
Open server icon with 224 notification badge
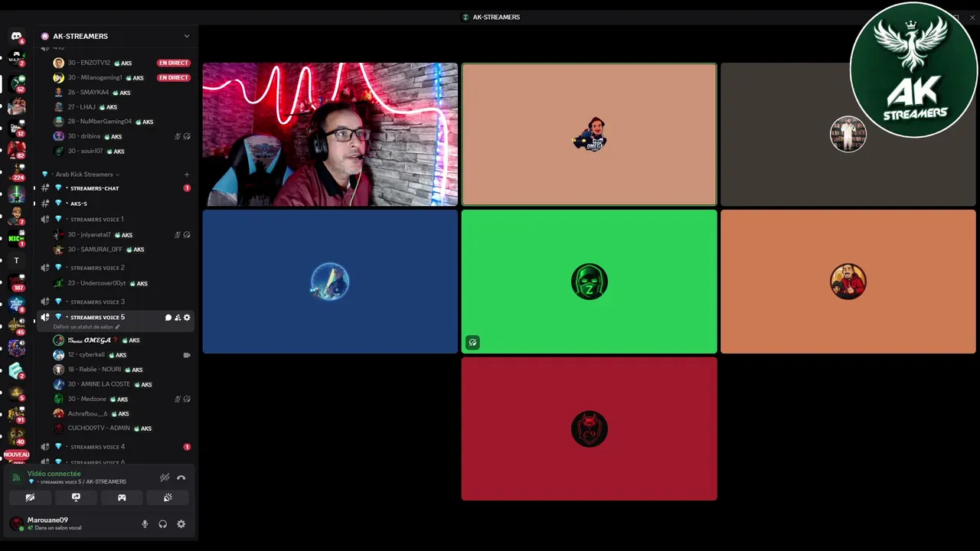coord(16,171)
